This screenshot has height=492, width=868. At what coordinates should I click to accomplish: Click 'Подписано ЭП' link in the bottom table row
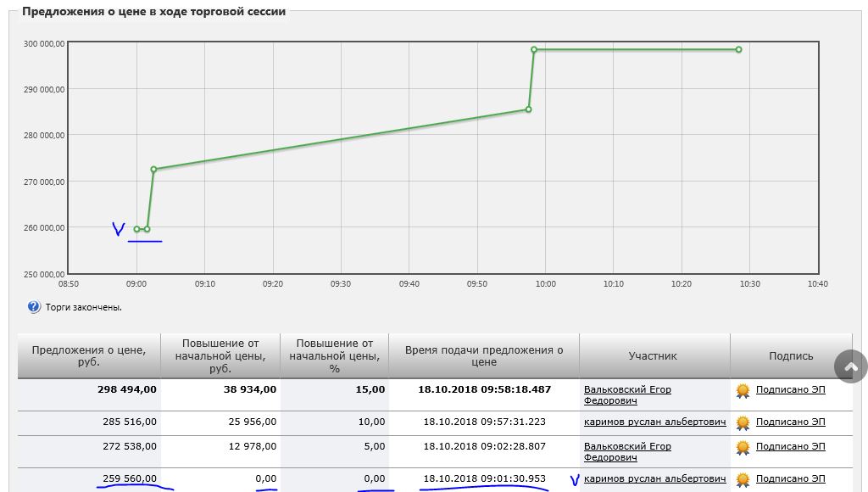coord(790,478)
